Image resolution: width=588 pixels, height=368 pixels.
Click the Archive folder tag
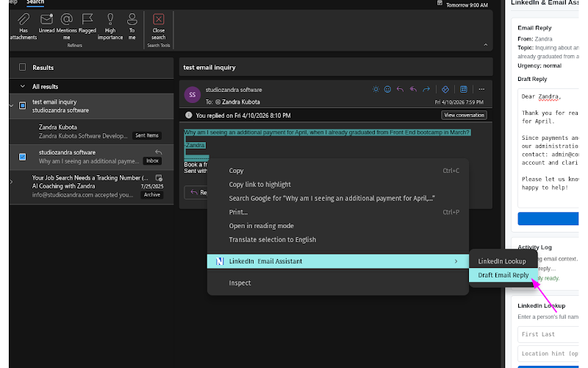152,195
